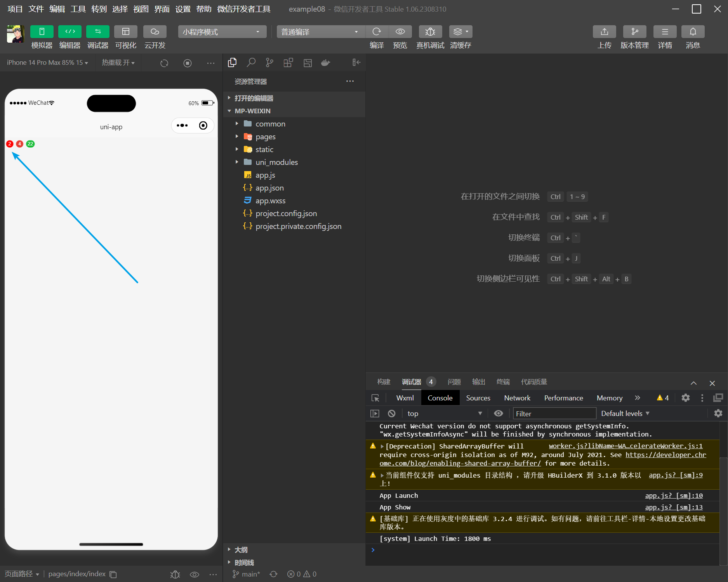Image resolution: width=728 pixels, height=582 pixels.
Task: Toggle console sidebar panel icon
Action: pyautogui.click(x=375, y=414)
